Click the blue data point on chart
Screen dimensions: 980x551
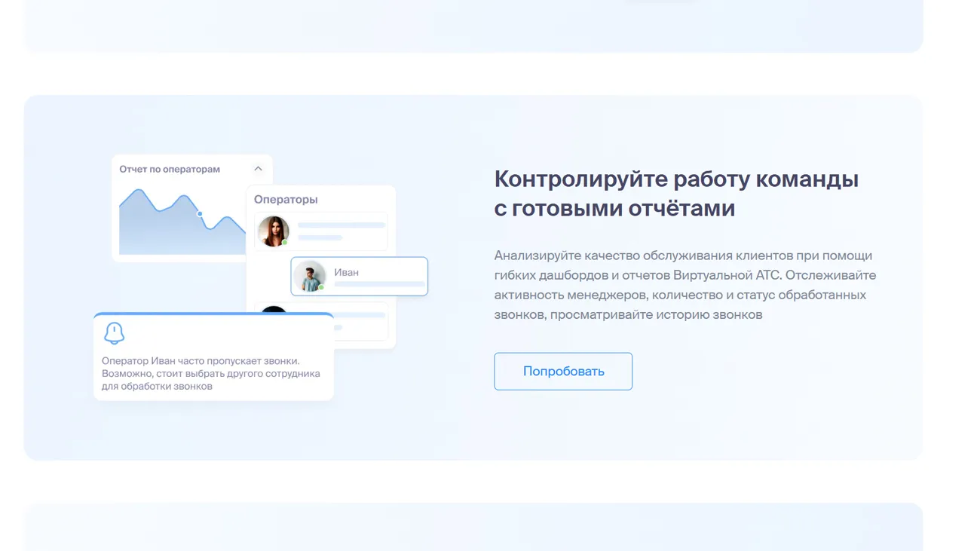point(200,214)
